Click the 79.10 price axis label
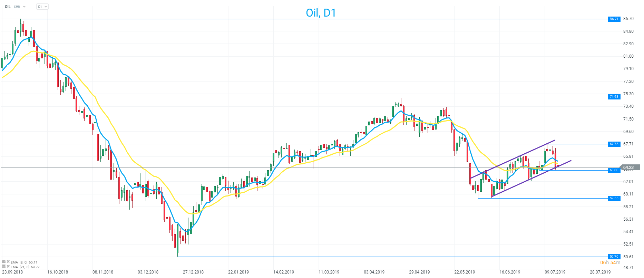Viewport: 644px width, 278px height. pyautogui.click(x=628, y=69)
